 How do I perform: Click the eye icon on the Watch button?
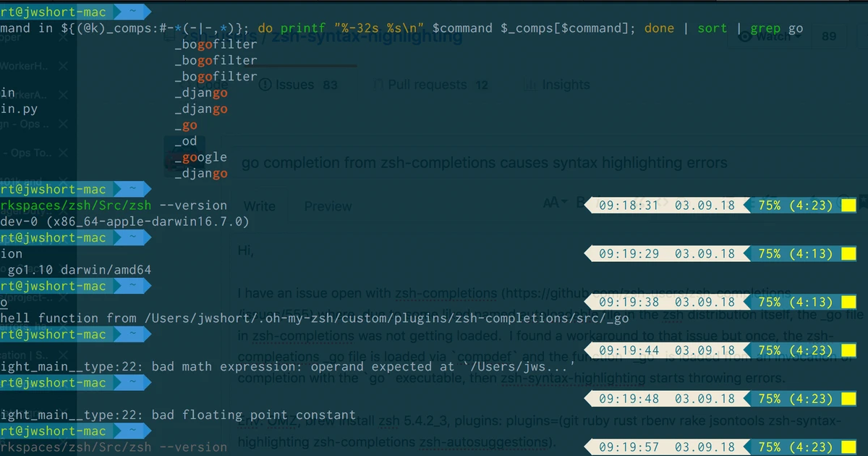(x=745, y=36)
